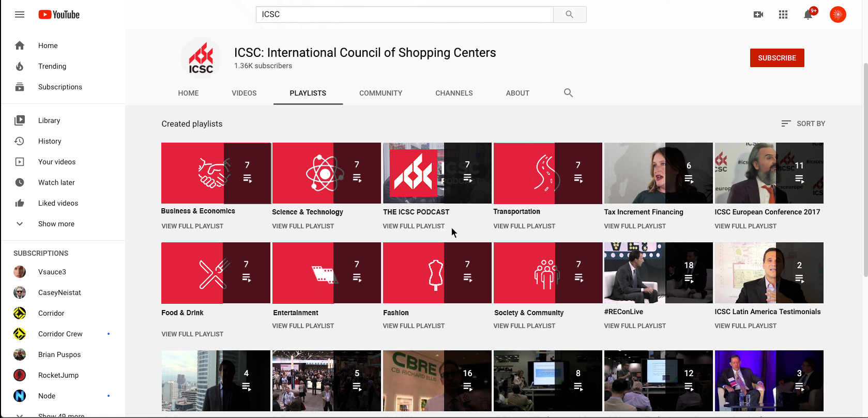Image resolution: width=868 pixels, height=418 pixels.
Task: Click the Society & Community playlist title
Action: (x=529, y=313)
